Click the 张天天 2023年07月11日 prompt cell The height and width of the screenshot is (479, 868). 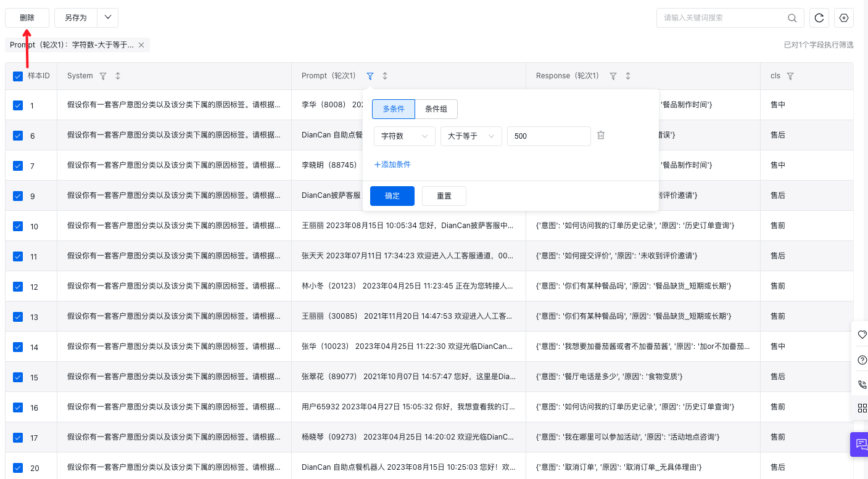[408, 255]
